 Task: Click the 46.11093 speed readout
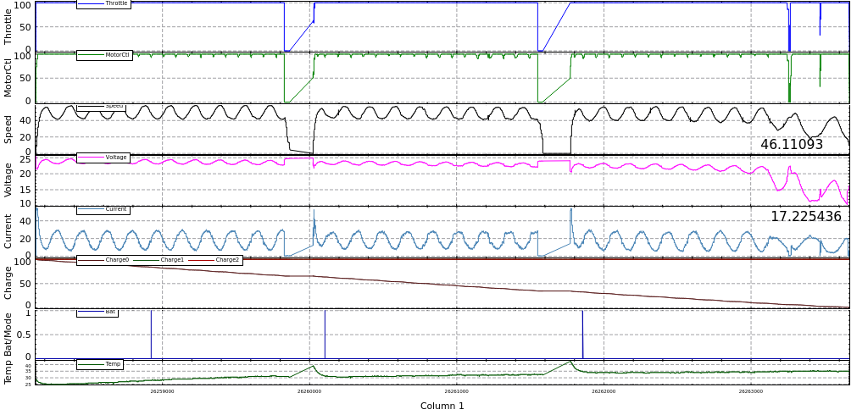point(792,145)
